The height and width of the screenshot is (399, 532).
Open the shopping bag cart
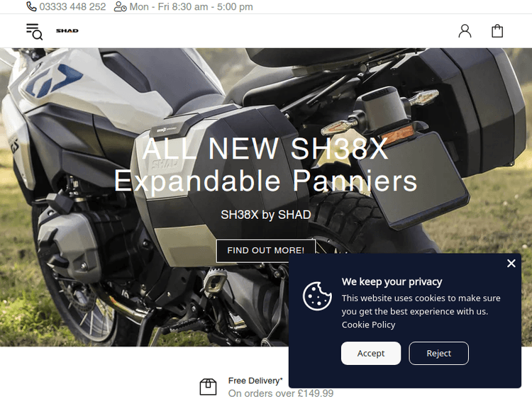pos(497,31)
